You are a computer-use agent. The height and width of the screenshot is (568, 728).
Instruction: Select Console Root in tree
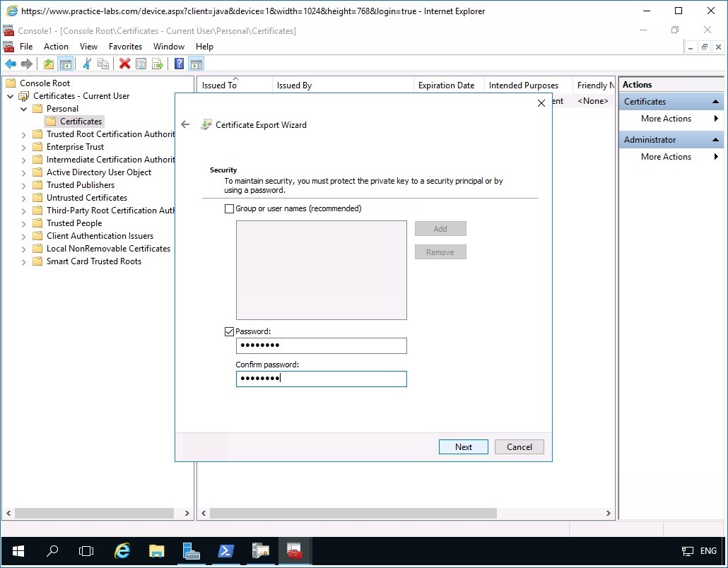[45, 83]
